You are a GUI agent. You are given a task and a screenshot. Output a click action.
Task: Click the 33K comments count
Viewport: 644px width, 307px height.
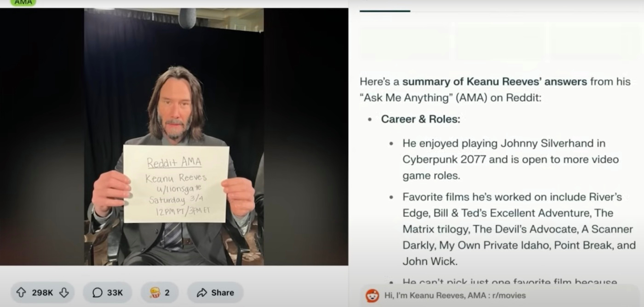click(x=115, y=293)
